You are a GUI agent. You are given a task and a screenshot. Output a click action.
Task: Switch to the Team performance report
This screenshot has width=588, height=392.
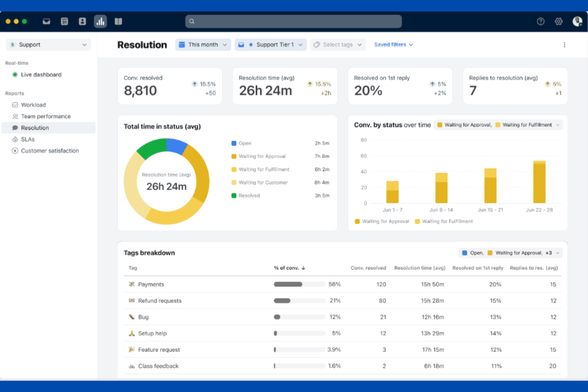click(x=46, y=116)
